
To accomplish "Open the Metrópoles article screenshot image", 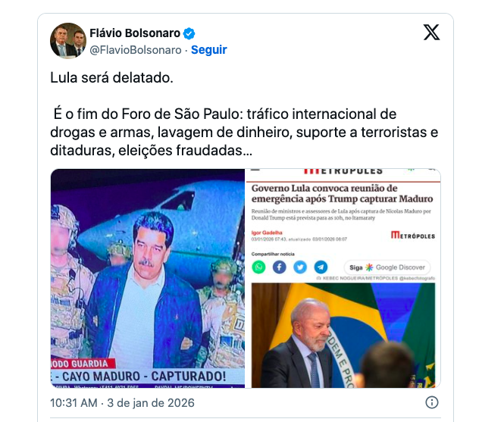I will pos(343,278).
